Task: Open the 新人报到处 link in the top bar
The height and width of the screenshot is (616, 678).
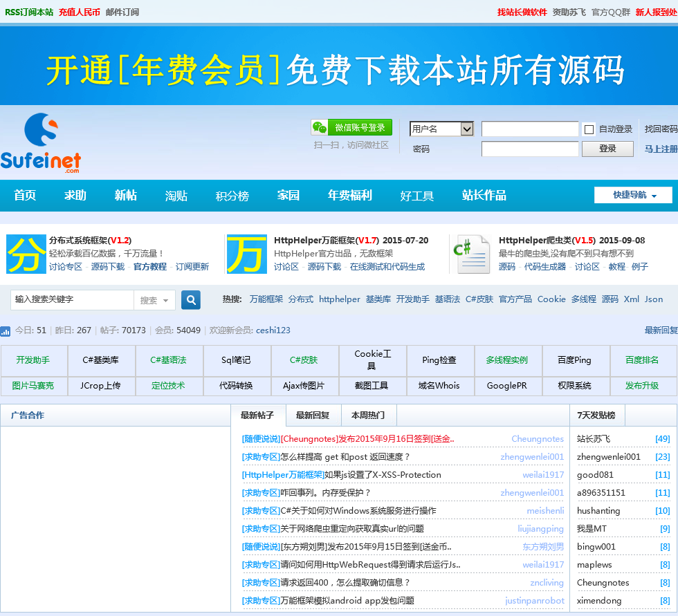Action: point(657,12)
